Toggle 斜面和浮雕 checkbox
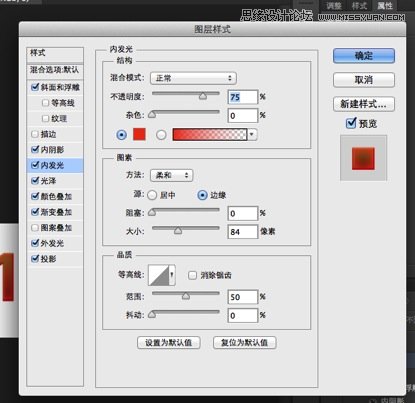 35,87
